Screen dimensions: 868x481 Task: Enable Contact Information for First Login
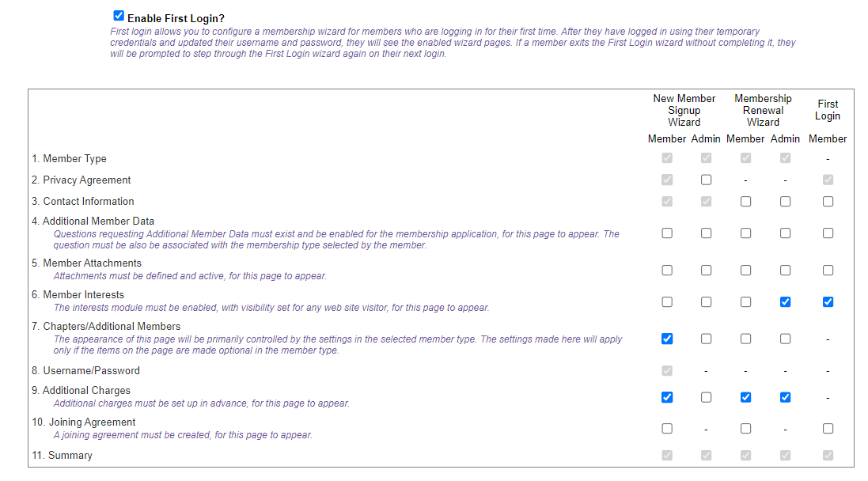pyautogui.click(x=828, y=202)
